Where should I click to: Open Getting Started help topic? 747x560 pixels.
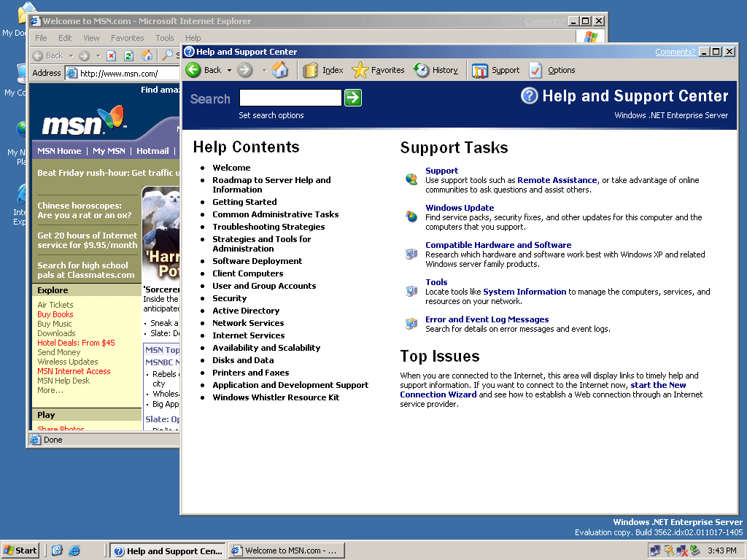coord(244,202)
